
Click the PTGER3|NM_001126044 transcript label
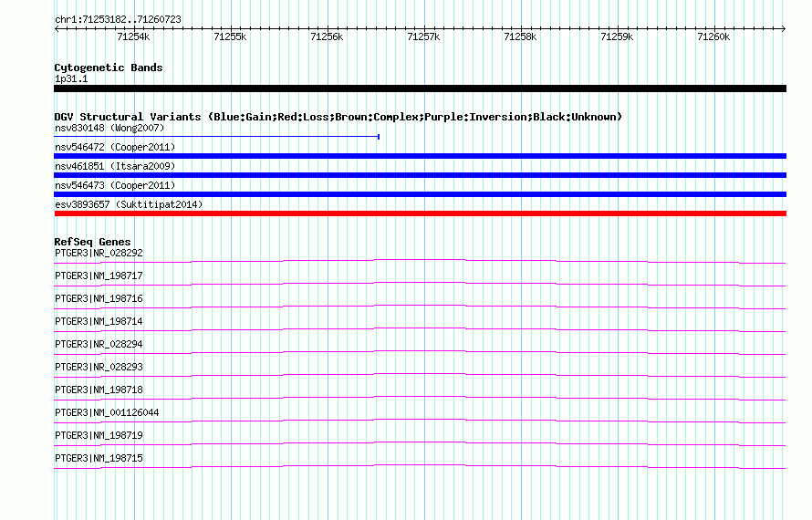pyautogui.click(x=107, y=412)
